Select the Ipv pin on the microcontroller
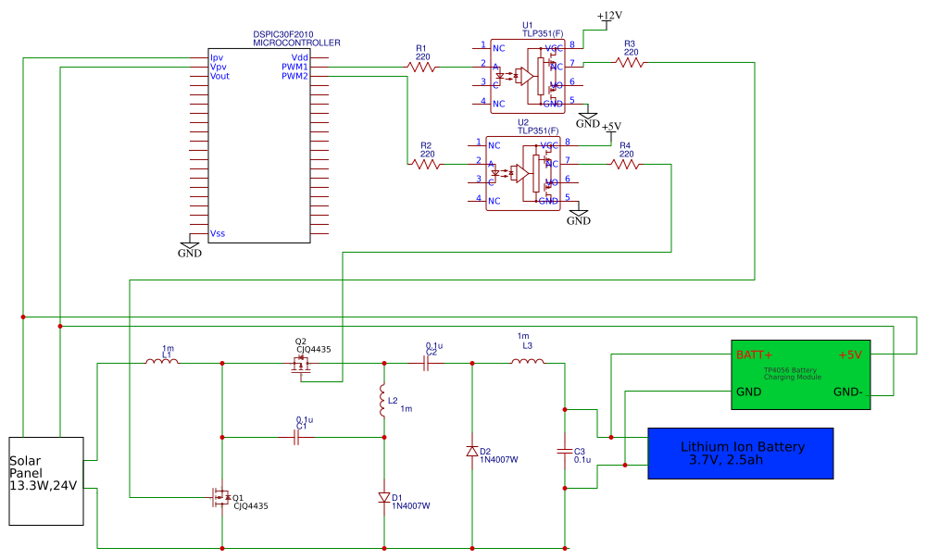The width and height of the screenshot is (926, 560). [x=217, y=57]
